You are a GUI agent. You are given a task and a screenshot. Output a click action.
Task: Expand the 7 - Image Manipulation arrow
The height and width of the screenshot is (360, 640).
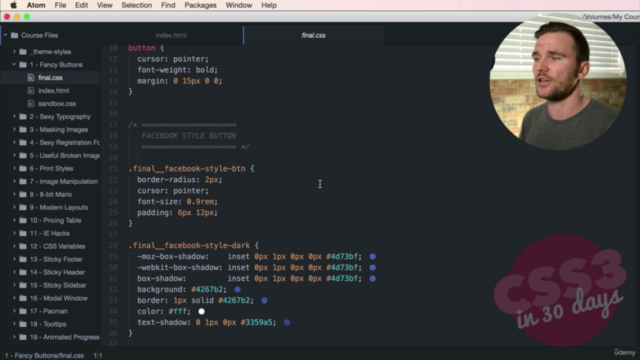point(14,182)
